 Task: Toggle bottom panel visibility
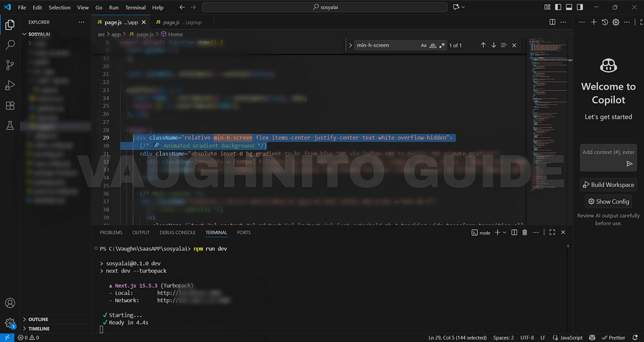coord(569,7)
